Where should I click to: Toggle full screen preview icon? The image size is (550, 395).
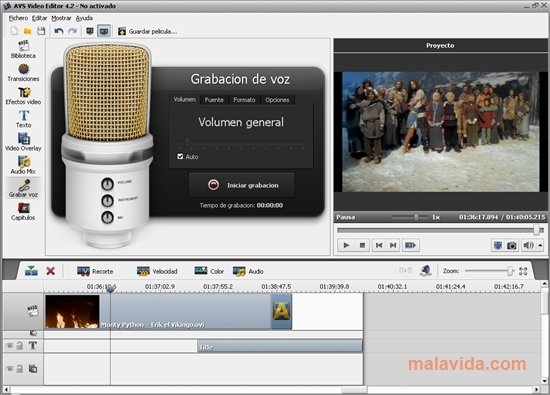click(497, 245)
